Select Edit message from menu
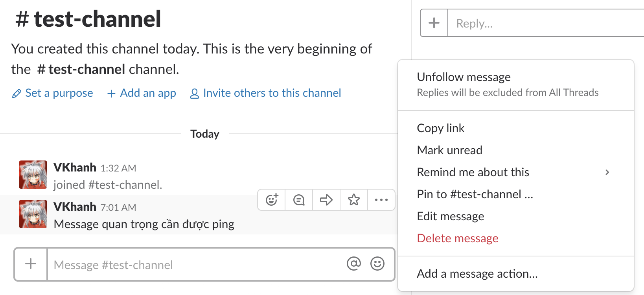Screen dimensions: 644x295 [x=450, y=216]
